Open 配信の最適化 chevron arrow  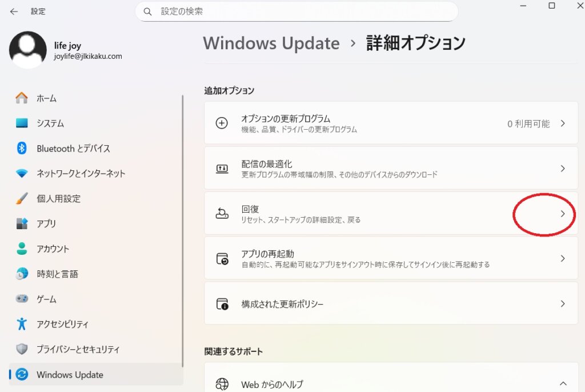point(563,169)
